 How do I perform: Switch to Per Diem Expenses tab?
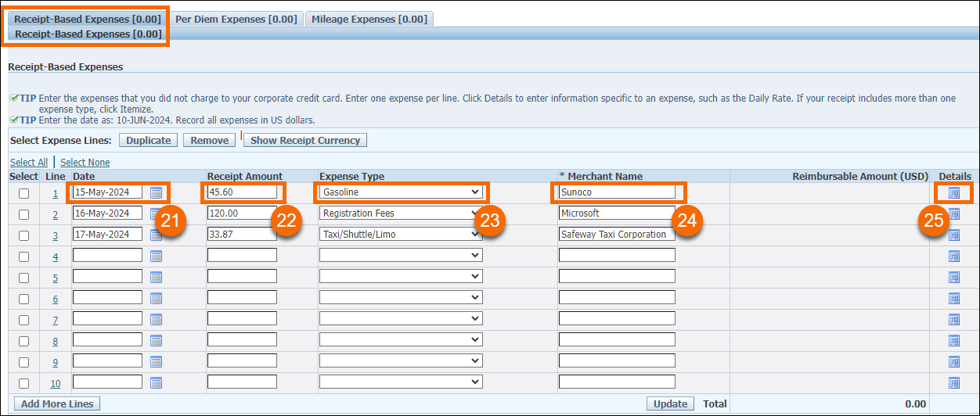tap(236, 19)
